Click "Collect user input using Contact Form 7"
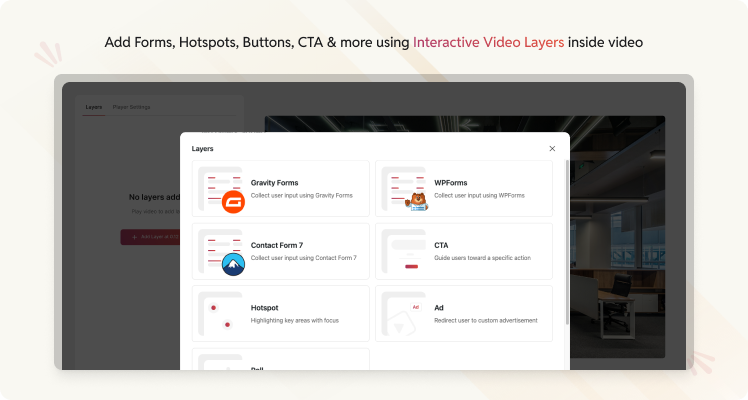 tap(303, 258)
